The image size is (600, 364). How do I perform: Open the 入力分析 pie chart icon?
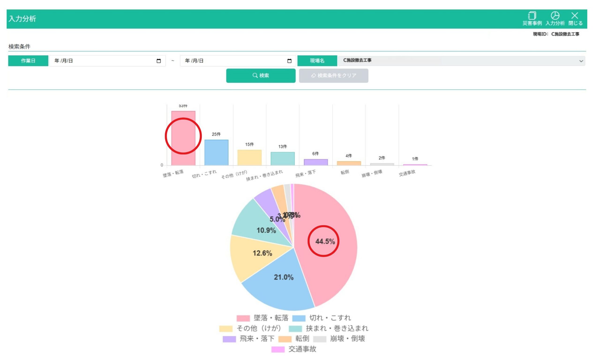pos(555,15)
